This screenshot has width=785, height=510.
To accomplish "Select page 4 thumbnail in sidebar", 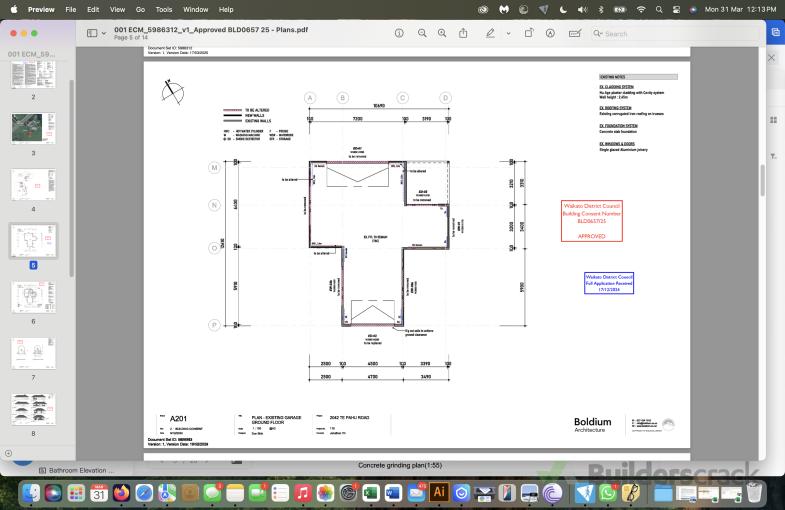I will point(33,187).
